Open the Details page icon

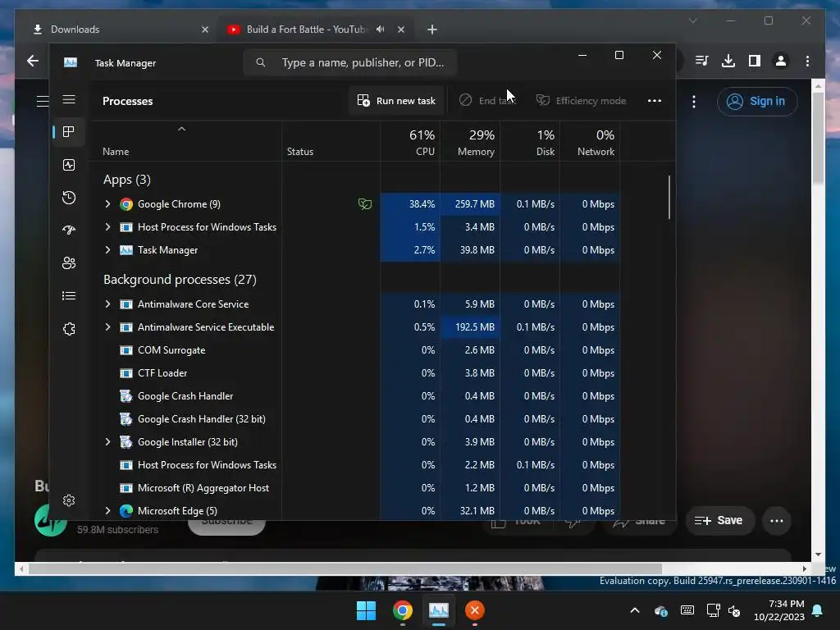69,295
